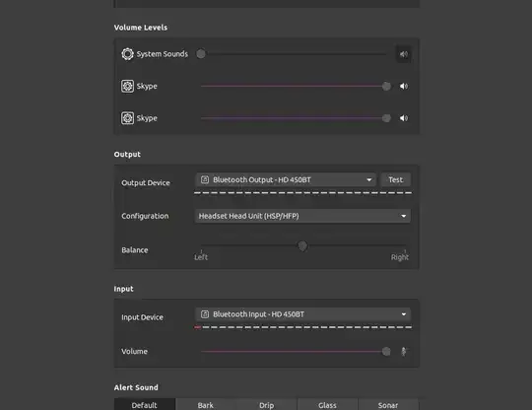Click the Balance slider handle
Viewport: 532px width, 410px height.
tap(302, 245)
